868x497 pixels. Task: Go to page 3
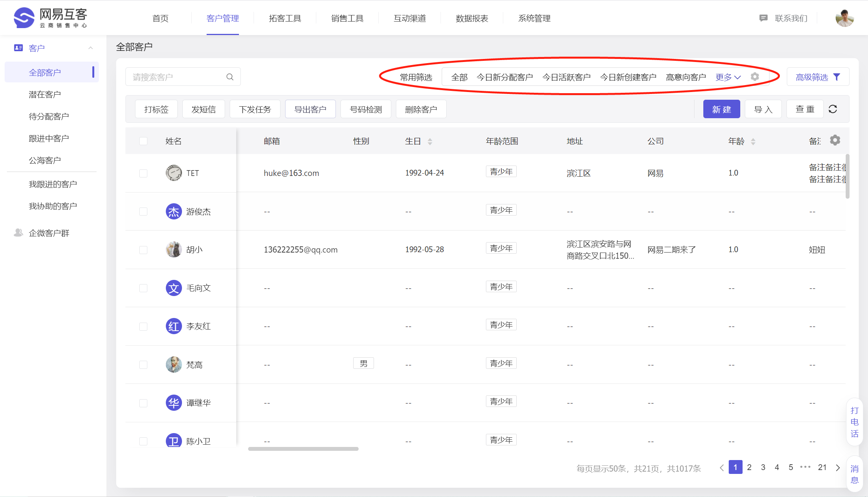click(x=763, y=467)
